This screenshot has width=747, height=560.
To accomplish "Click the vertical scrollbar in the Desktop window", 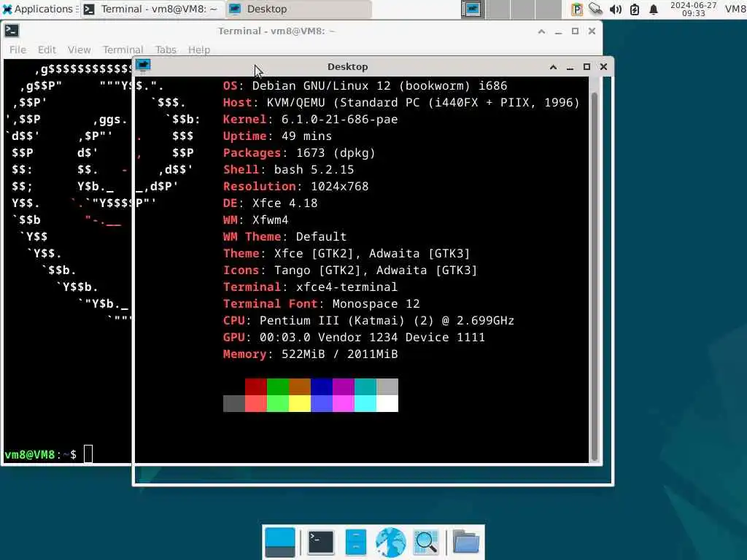I will [x=594, y=276].
